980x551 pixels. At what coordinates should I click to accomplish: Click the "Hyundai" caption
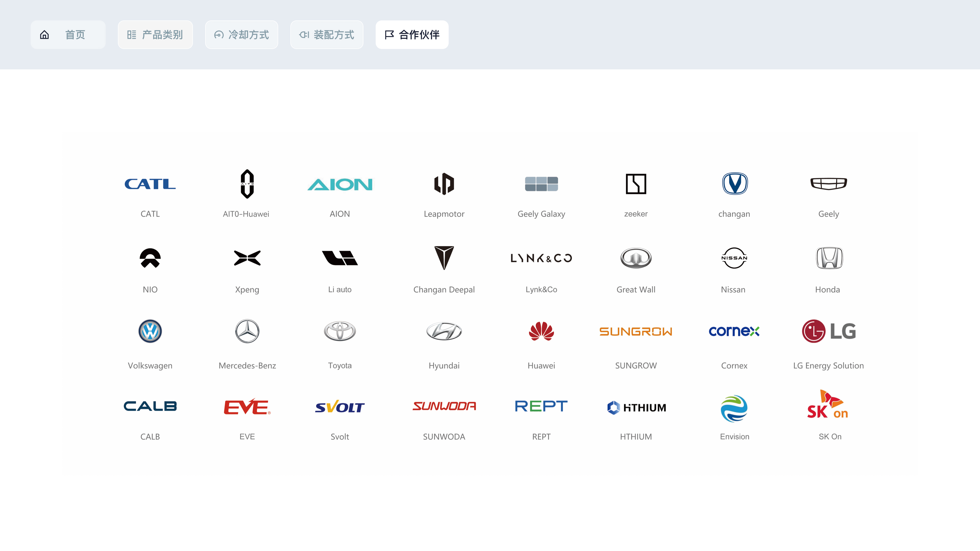(444, 366)
